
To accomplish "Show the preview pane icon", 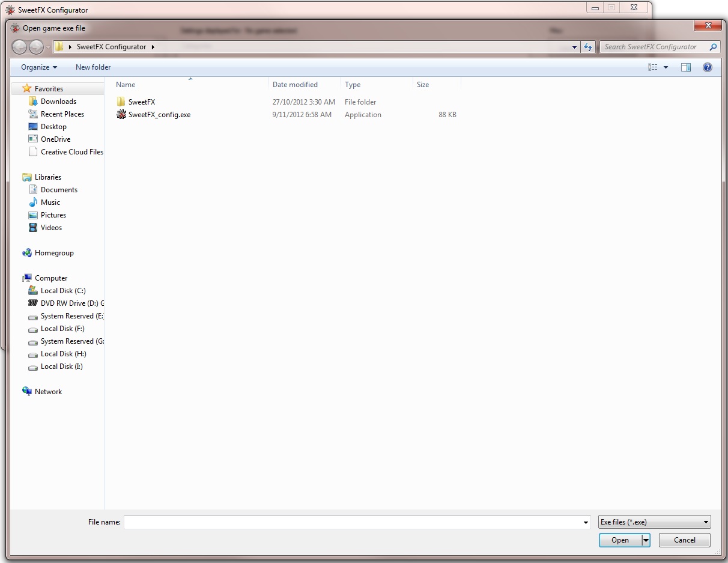I will (x=686, y=67).
